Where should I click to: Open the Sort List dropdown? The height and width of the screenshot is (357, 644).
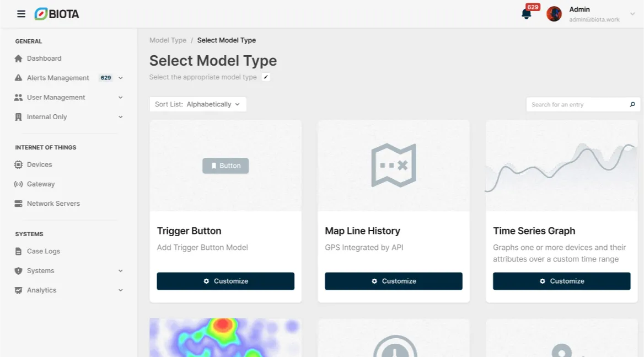[x=197, y=104]
